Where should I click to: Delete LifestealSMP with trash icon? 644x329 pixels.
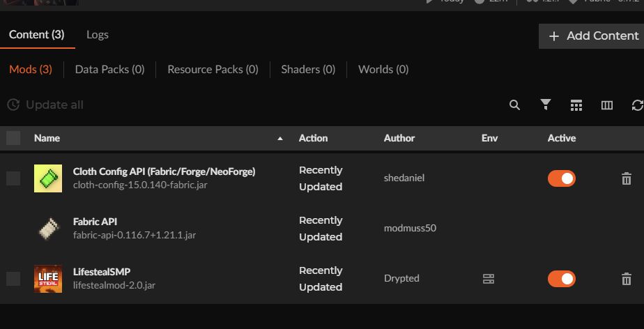[626, 280]
